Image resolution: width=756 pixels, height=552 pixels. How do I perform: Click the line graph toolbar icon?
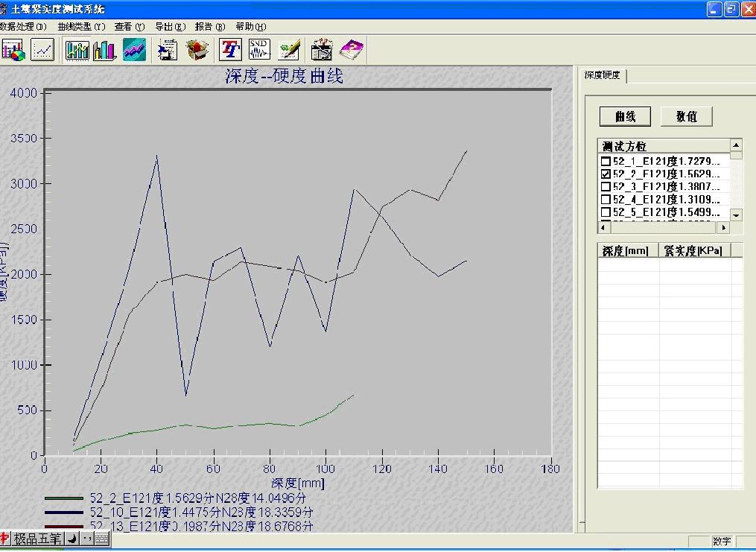tap(42, 50)
